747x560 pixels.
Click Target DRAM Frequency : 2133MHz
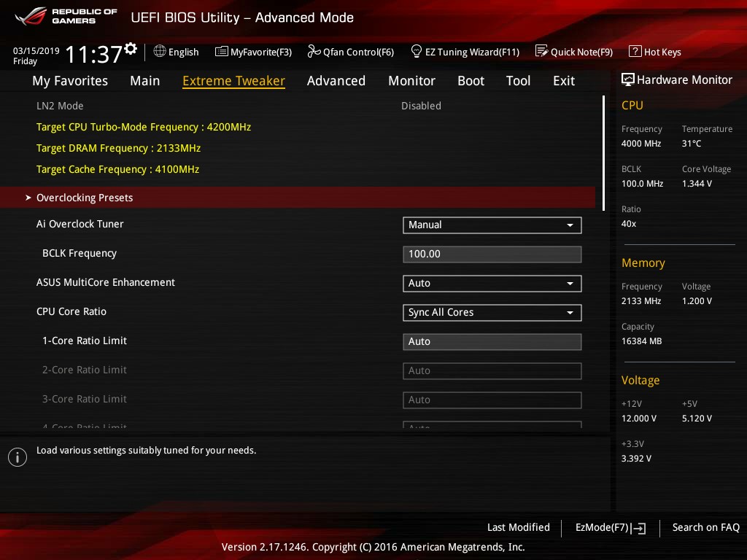pyautogui.click(x=118, y=148)
